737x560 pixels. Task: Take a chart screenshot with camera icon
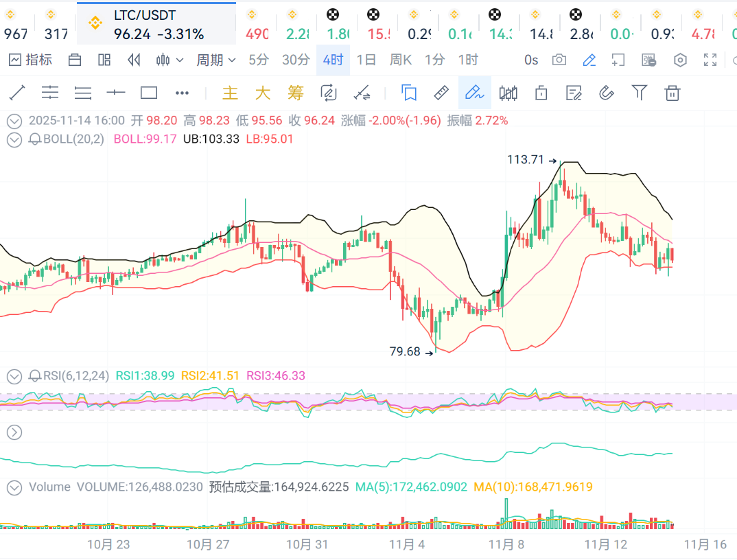pos(559,60)
